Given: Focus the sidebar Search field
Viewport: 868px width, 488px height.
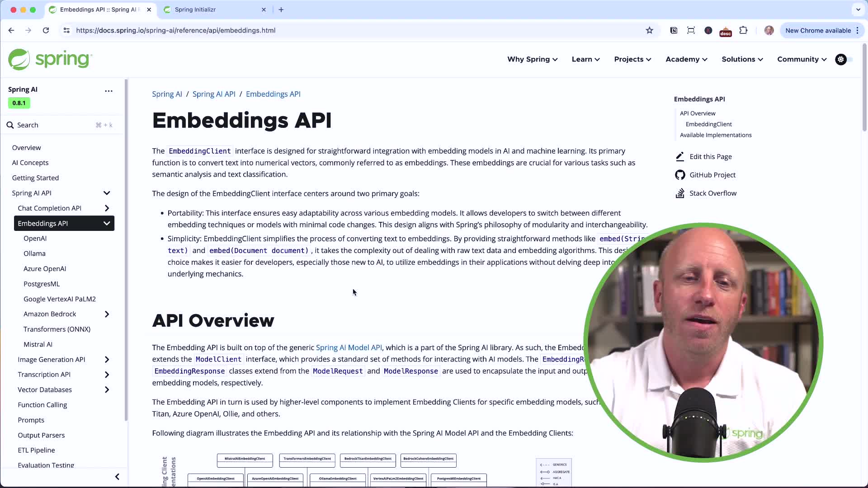Looking at the screenshot, I should point(60,125).
